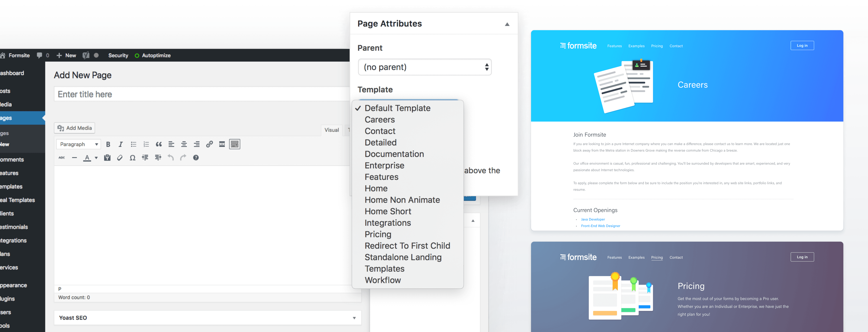Viewport: 868px width, 332px height.
Task: Click the insert link icon
Action: click(x=209, y=144)
